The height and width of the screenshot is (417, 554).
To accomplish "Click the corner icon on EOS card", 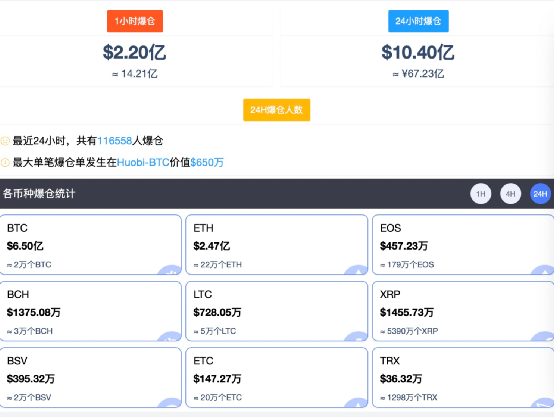I will (543, 270).
